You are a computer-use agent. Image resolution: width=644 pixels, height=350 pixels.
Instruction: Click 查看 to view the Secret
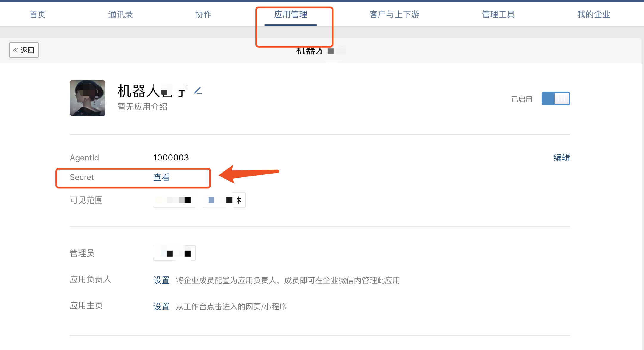[x=161, y=177]
